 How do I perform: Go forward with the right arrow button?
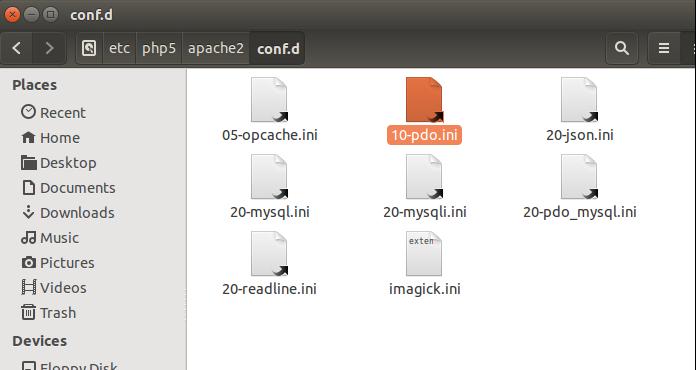49,48
